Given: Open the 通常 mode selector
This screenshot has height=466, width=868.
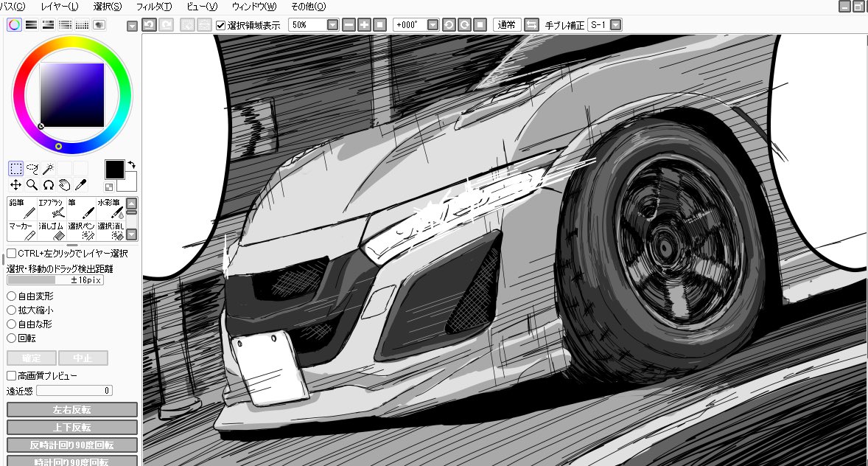Looking at the screenshot, I should coord(506,25).
